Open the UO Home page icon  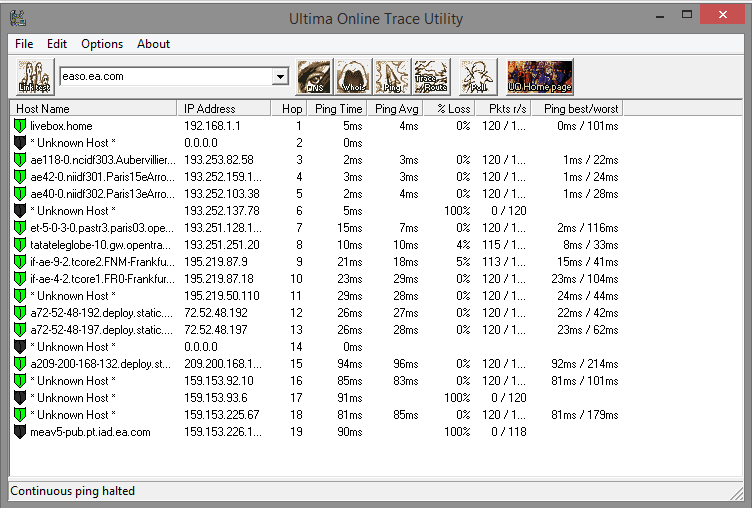click(540, 77)
